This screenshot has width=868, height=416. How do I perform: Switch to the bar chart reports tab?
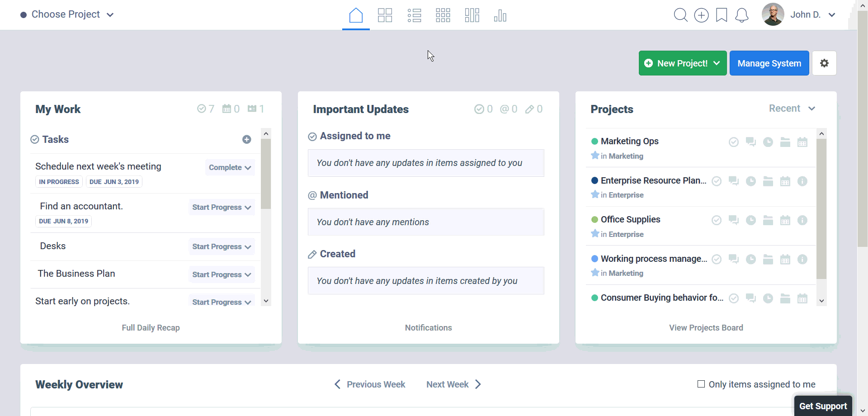pyautogui.click(x=500, y=15)
